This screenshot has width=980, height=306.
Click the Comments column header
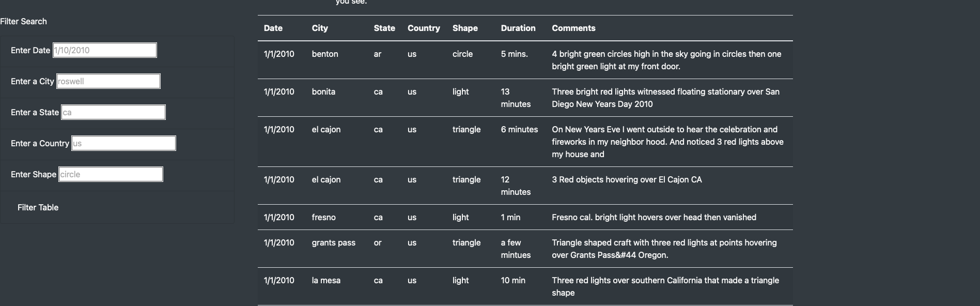pyautogui.click(x=573, y=28)
